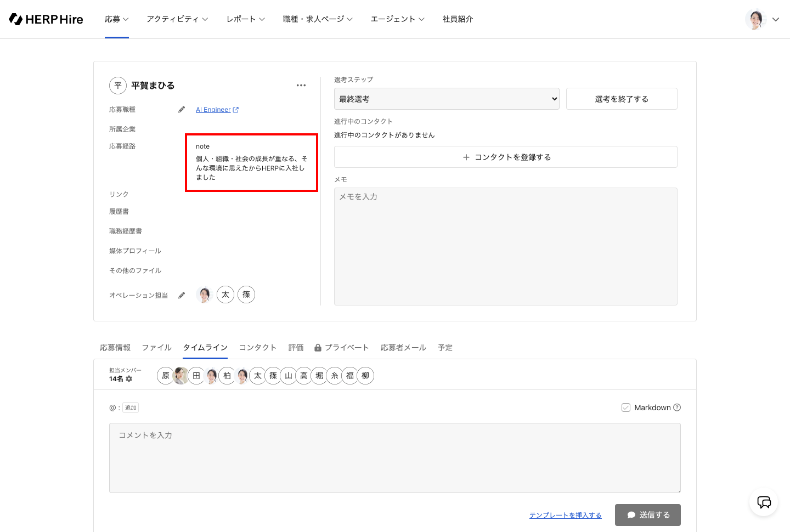This screenshot has height=532, width=790.
Task: Expand the エージェント navigation menu
Action: 398,19
